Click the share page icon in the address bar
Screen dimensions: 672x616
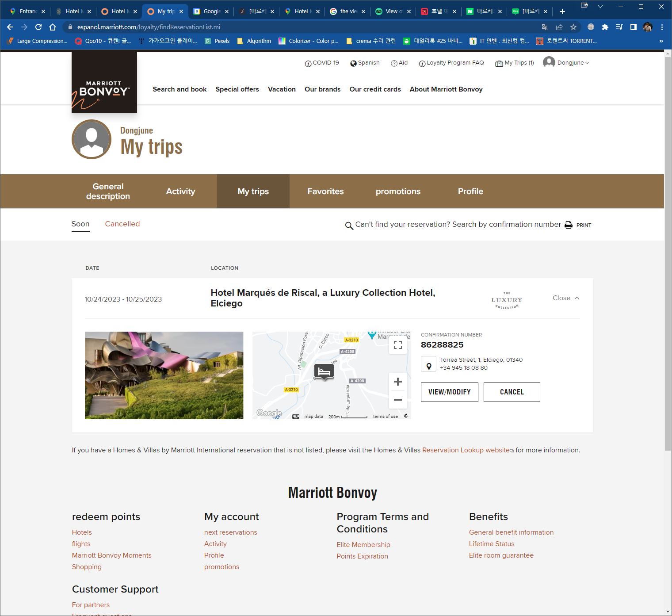(559, 27)
